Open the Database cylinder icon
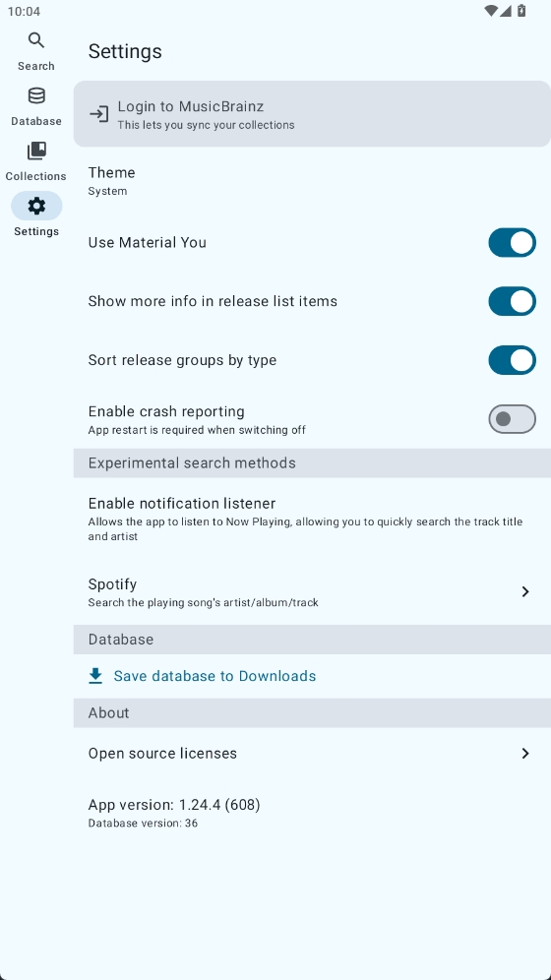Image resolution: width=551 pixels, height=980 pixels. (x=36, y=95)
